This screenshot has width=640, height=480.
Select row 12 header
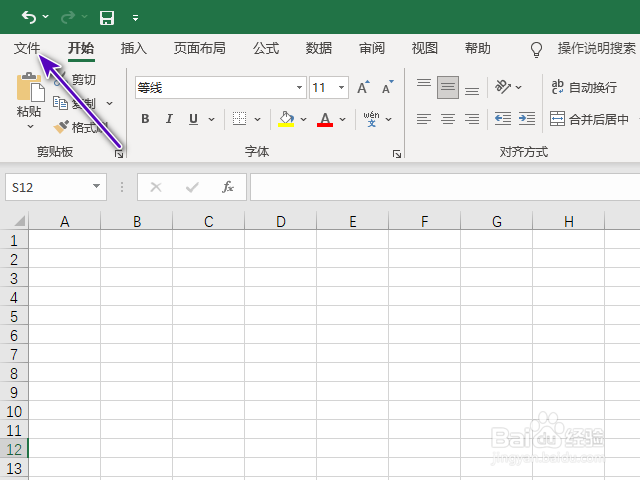point(14,449)
